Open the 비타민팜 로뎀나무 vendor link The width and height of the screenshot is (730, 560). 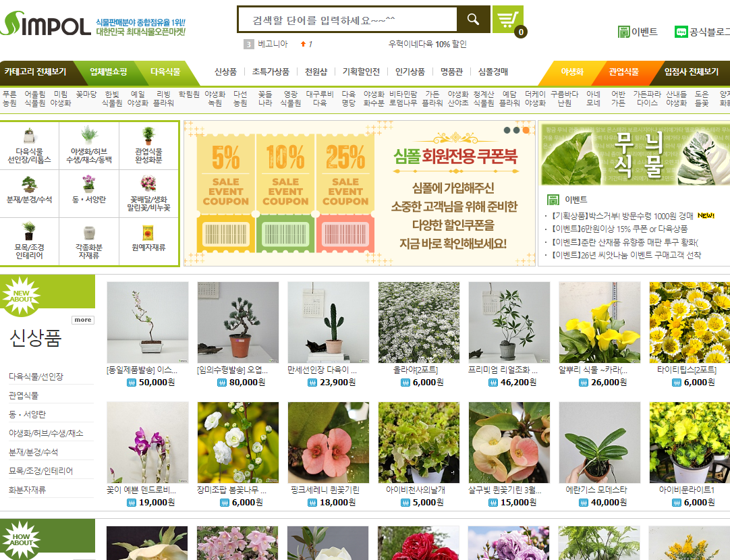tap(403, 99)
